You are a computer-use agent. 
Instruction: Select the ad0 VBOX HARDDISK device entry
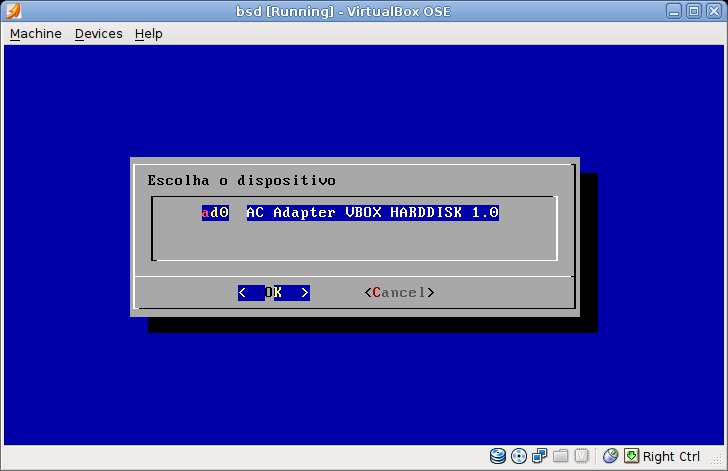350,213
